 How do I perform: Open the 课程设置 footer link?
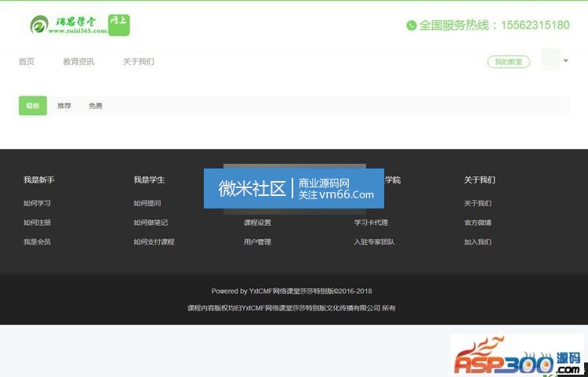[x=257, y=223]
